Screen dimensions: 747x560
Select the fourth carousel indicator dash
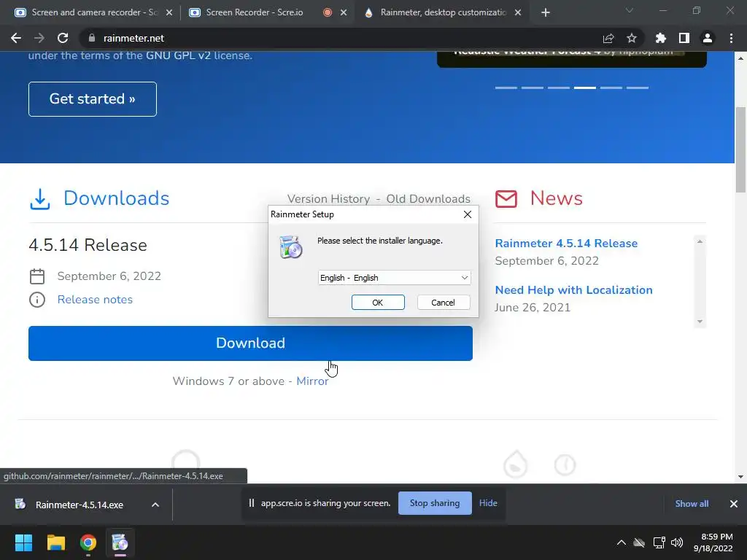point(584,87)
